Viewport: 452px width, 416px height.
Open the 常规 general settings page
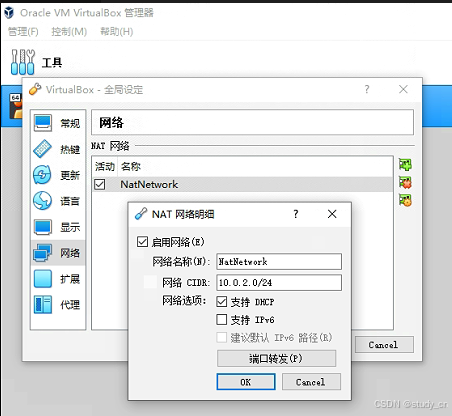58,123
